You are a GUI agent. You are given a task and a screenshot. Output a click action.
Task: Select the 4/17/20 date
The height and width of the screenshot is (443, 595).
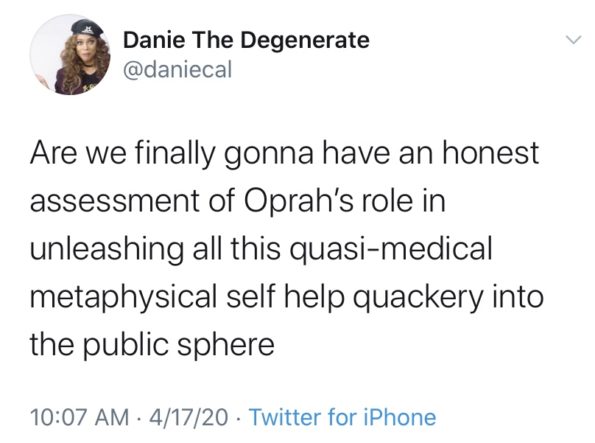tap(189, 417)
